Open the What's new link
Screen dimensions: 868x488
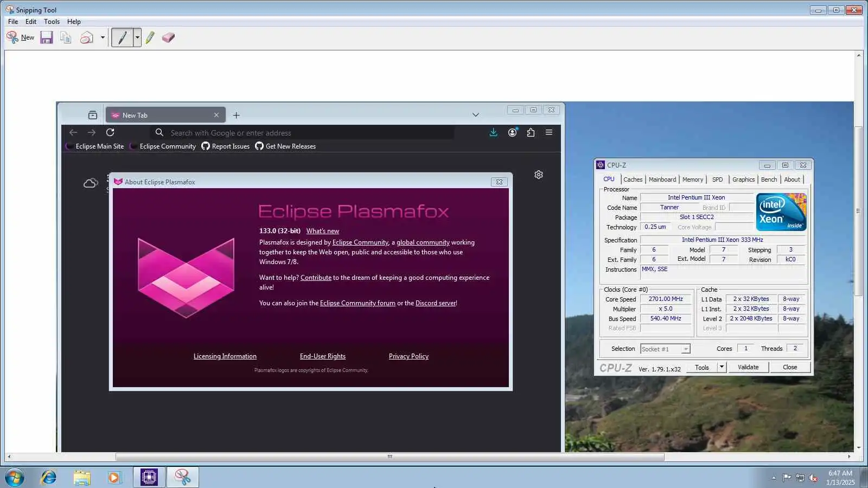(323, 231)
